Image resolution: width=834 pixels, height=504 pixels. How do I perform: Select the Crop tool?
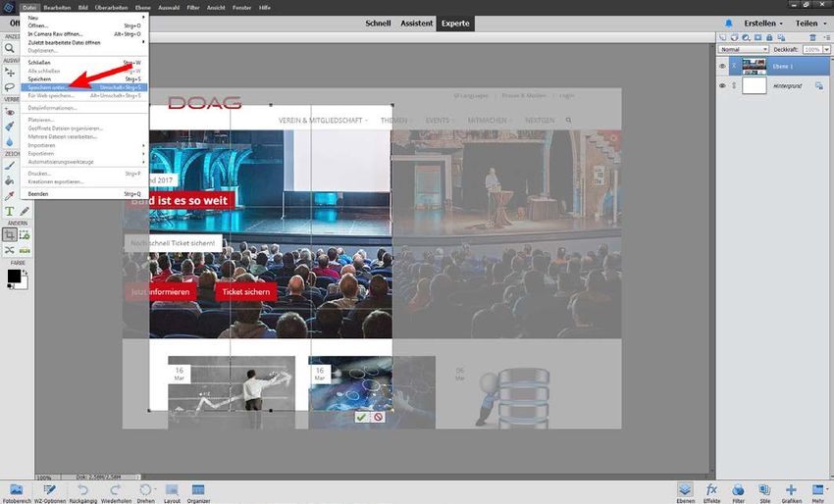pyautogui.click(x=10, y=235)
